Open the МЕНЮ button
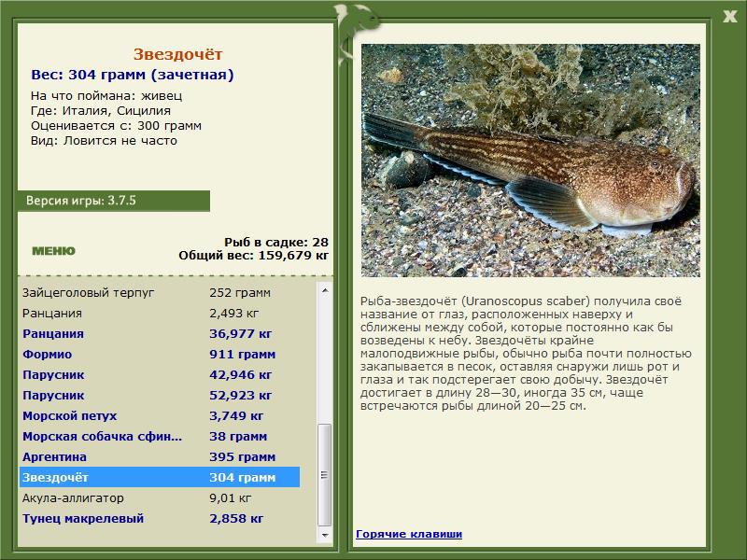The height and width of the screenshot is (560, 747). tap(53, 251)
